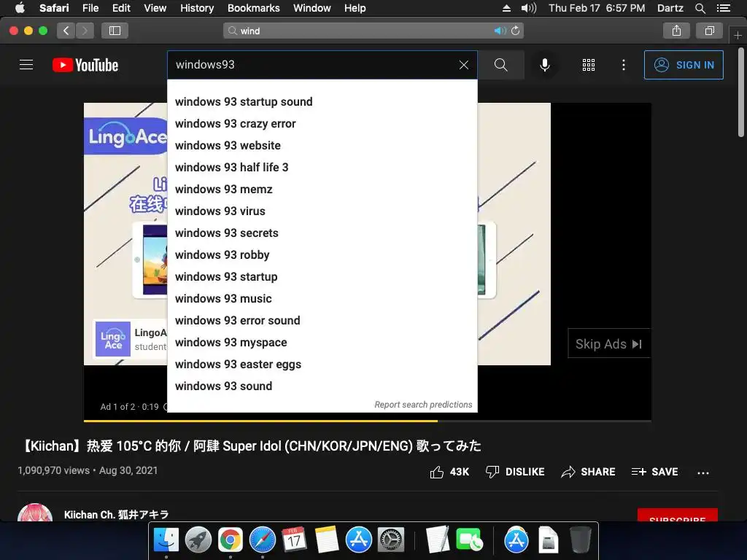Select suggestion 'windows 93 error sound'
The height and width of the screenshot is (560, 747).
pyautogui.click(x=322, y=321)
